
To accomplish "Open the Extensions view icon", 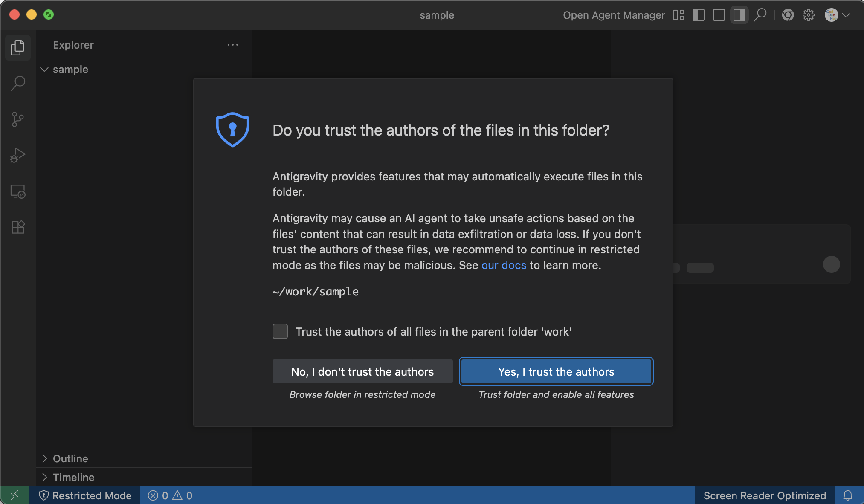I will (17, 227).
